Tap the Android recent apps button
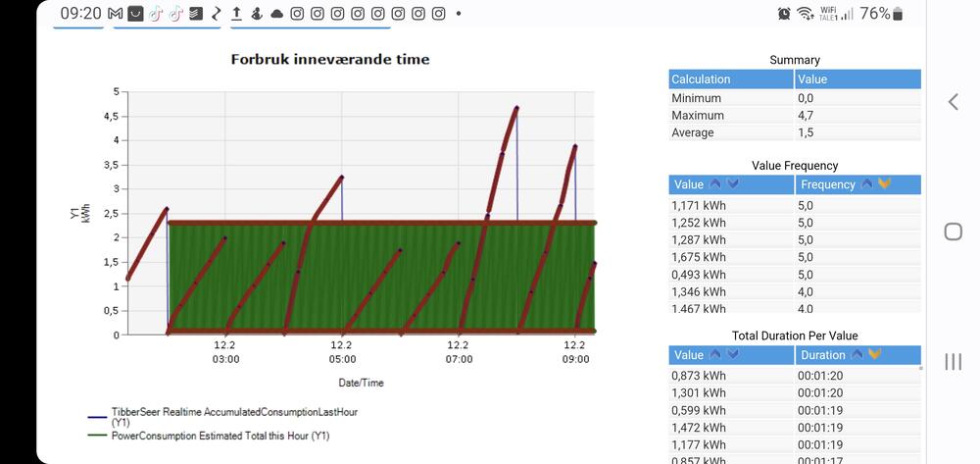Image resolution: width=980 pixels, height=464 pixels. 954,361
